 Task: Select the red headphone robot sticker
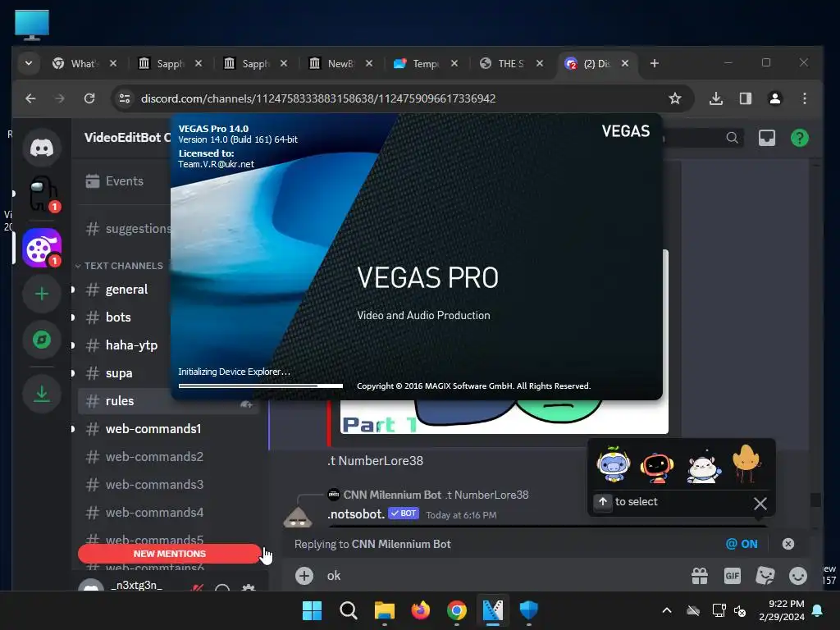click(x=657, y=466)
